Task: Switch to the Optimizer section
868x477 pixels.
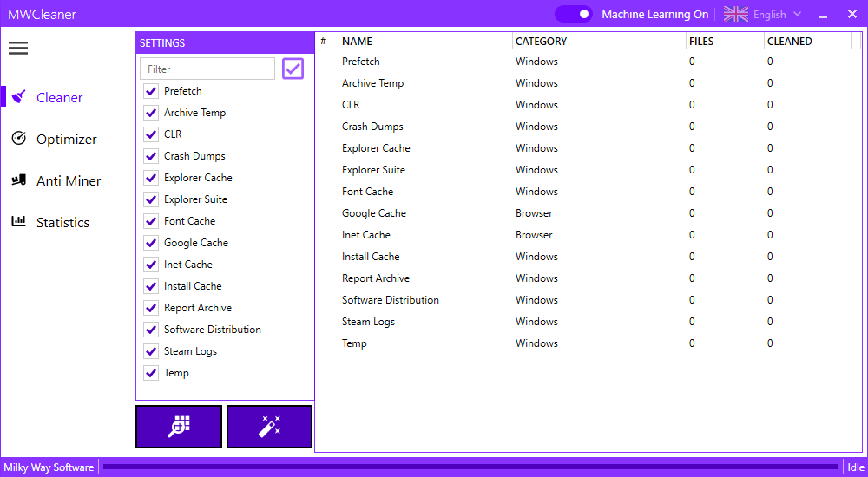Action: tap(67, 139)
